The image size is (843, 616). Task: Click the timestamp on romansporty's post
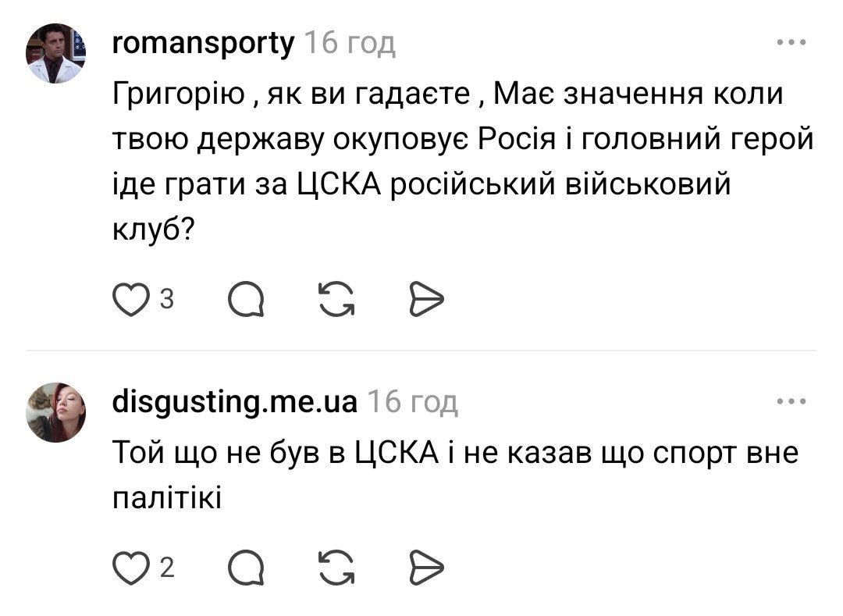coord(349,44)
